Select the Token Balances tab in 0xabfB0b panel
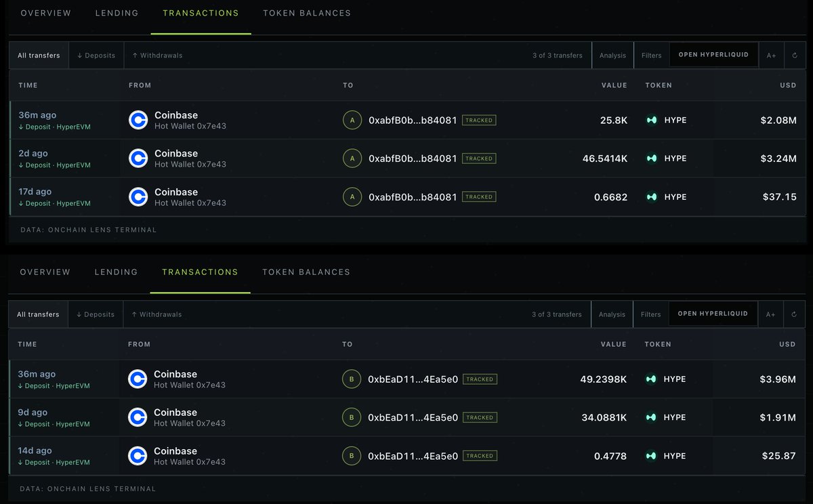The height and width of the screenshot is (504, 813). 307,13
